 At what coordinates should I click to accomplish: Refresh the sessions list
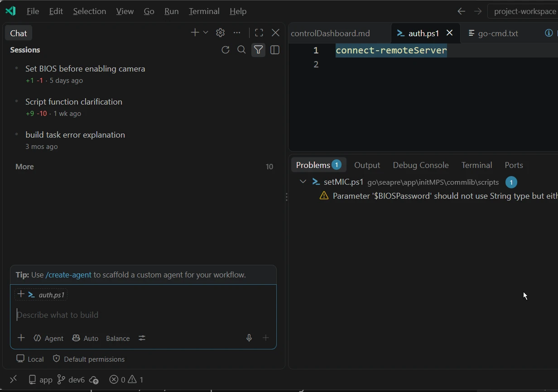226,50
